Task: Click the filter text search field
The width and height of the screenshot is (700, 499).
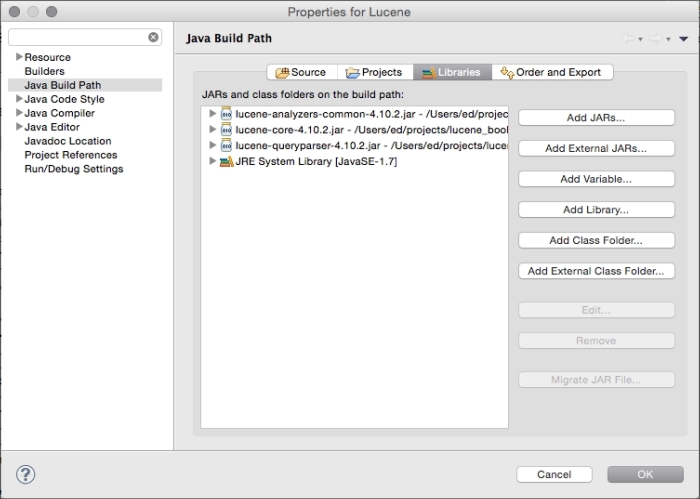Action: (x=78, y=37)
